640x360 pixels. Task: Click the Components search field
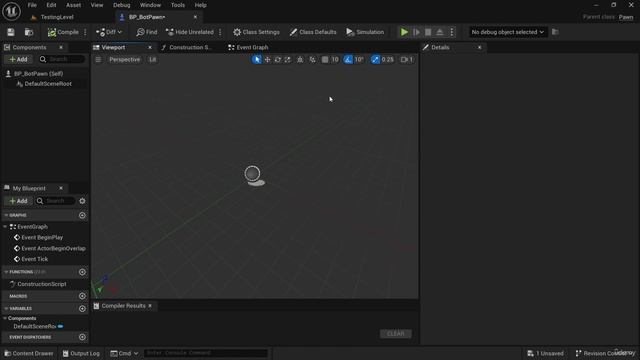tap(62, 60)
